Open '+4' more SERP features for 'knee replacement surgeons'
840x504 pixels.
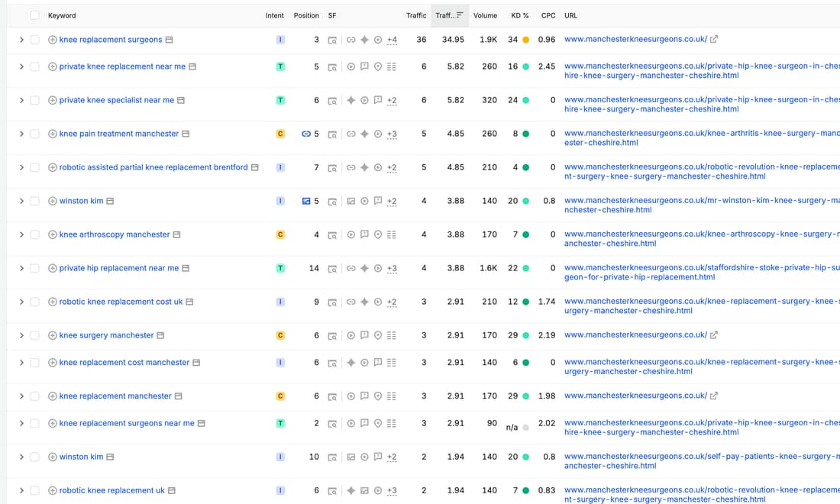pos(393,40)
